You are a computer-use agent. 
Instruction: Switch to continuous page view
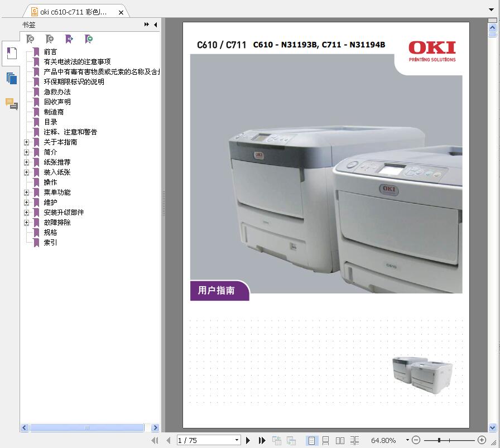point(325,440)
